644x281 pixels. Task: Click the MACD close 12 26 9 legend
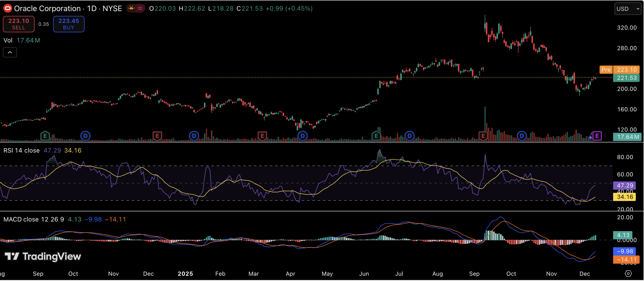coord(33,219)
